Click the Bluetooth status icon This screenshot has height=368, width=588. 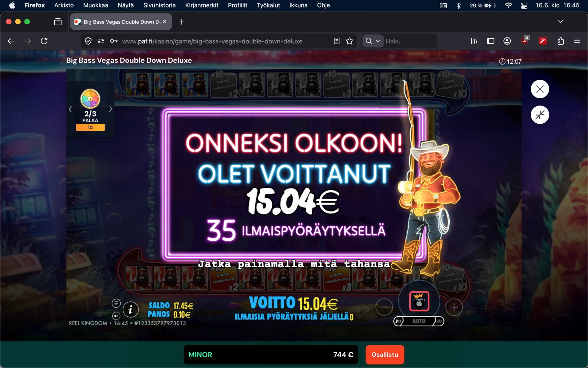click(459, 5)
